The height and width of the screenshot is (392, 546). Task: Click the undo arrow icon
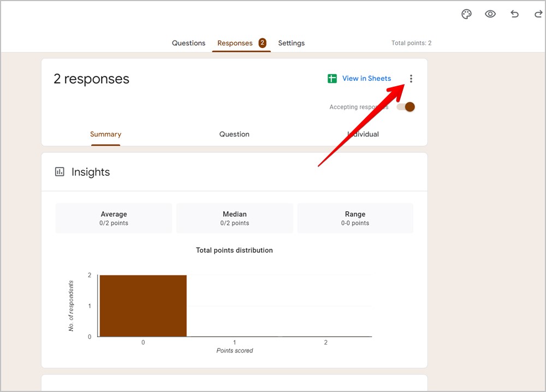coord(514,14)
